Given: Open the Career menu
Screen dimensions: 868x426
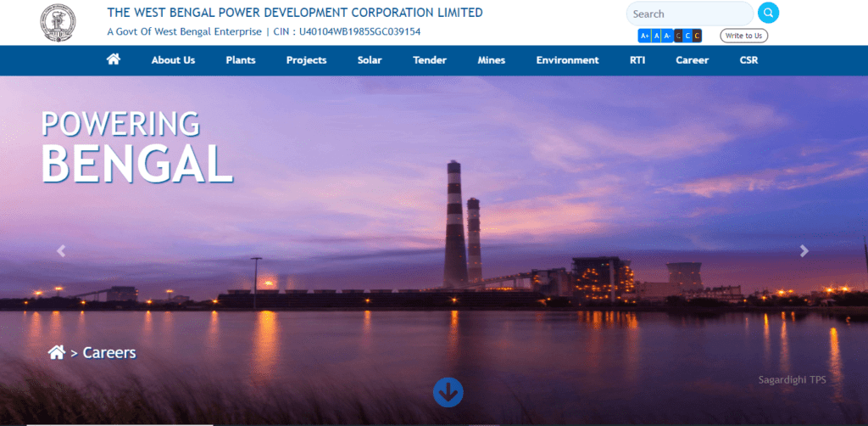Looking at the screenshot, I should pyautogui.click(x=692, y=60).
